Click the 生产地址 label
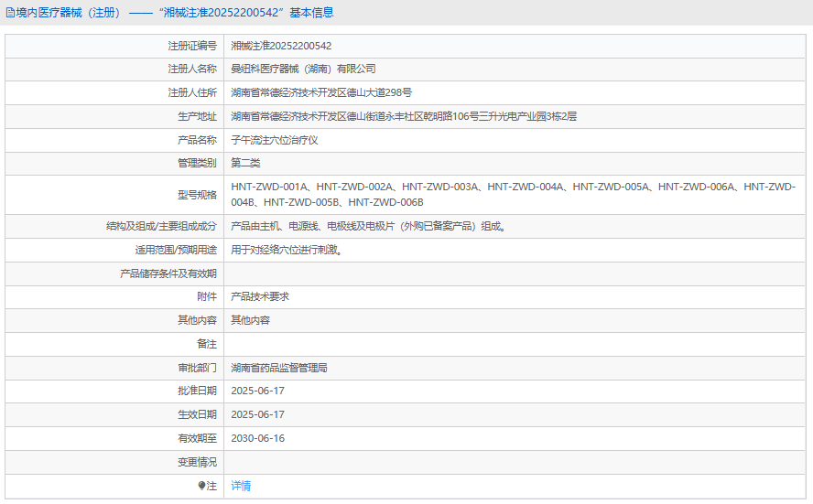 197,116
